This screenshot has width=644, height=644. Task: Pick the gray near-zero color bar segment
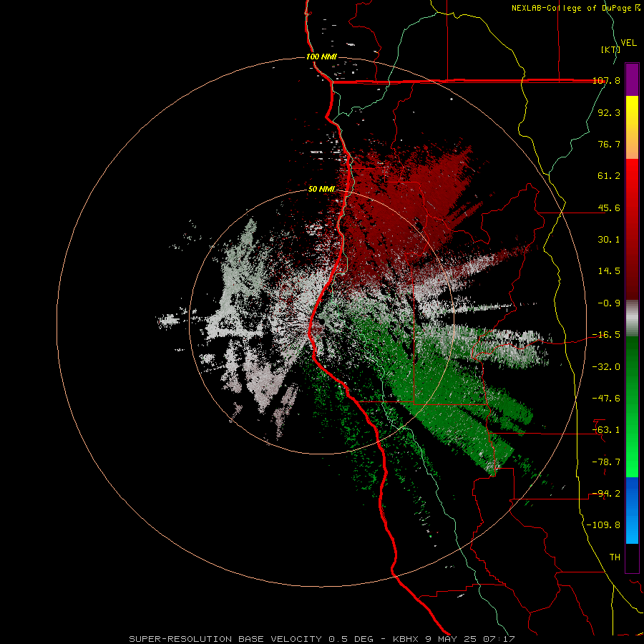point(632,318)
